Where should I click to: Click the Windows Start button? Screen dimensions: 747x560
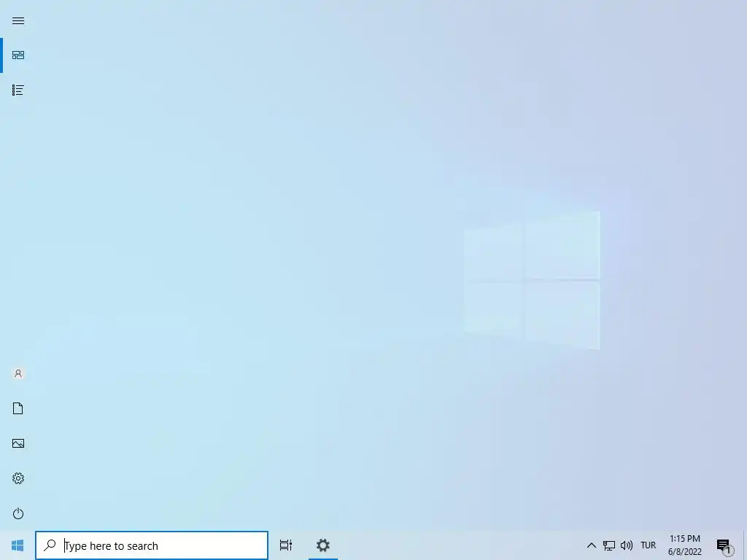pyautogui.click(x=18, y=545)
